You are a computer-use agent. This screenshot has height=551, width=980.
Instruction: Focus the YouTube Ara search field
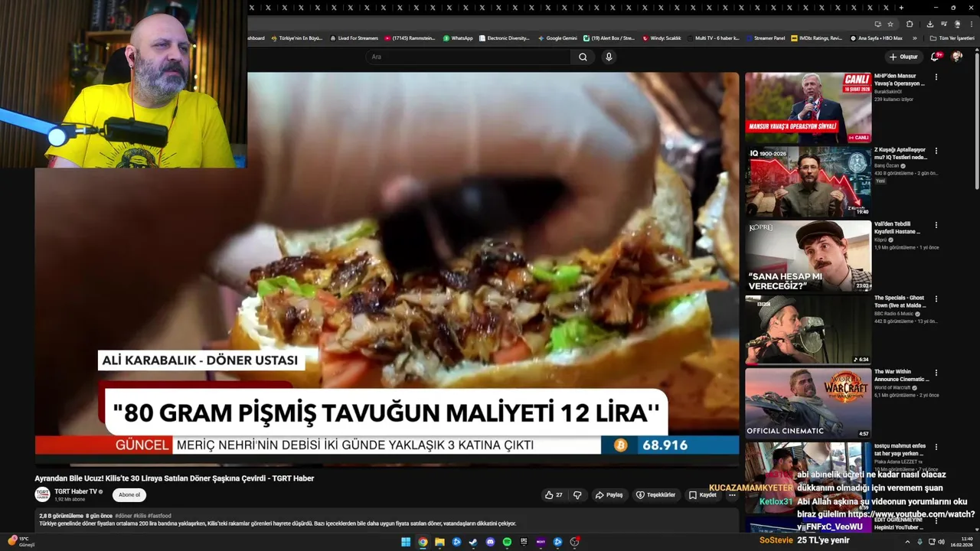click(x=467, y=57)
